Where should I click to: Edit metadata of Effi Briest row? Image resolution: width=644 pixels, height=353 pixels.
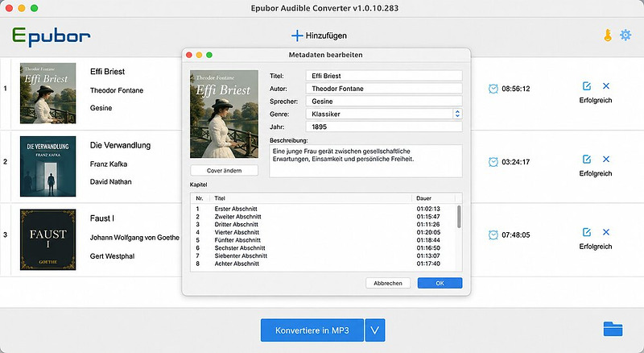click(x=587, y=86)
